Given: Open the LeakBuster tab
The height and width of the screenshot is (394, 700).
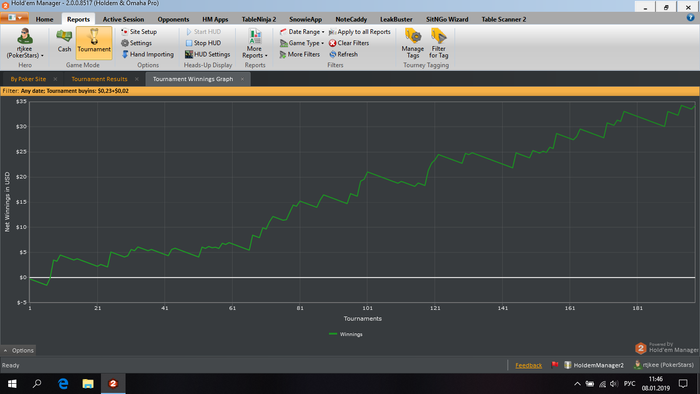Looking at the screenshot, I should [396, 19].
